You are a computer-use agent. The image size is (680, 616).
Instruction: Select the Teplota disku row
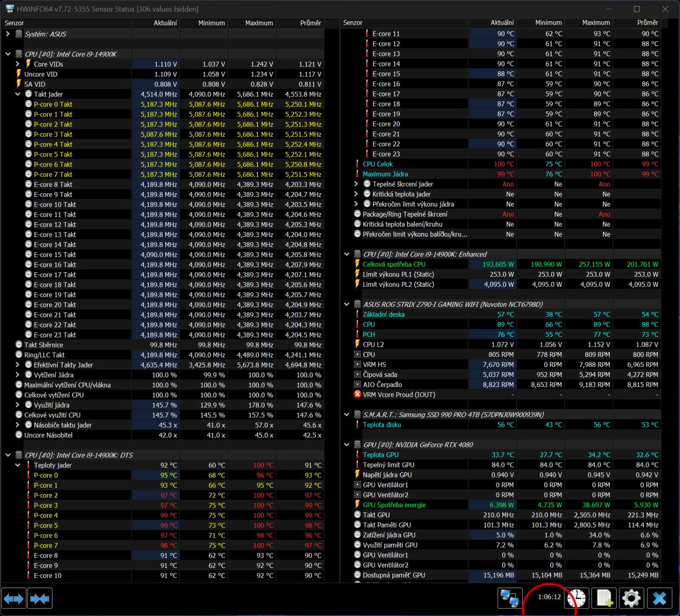pyautogui.click(x=501, y=425)
